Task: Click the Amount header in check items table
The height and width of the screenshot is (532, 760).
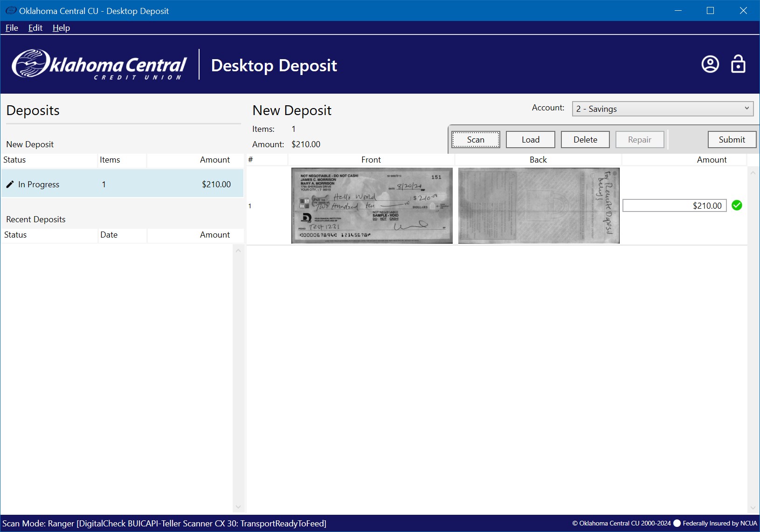Action: [x=684, y=160]
